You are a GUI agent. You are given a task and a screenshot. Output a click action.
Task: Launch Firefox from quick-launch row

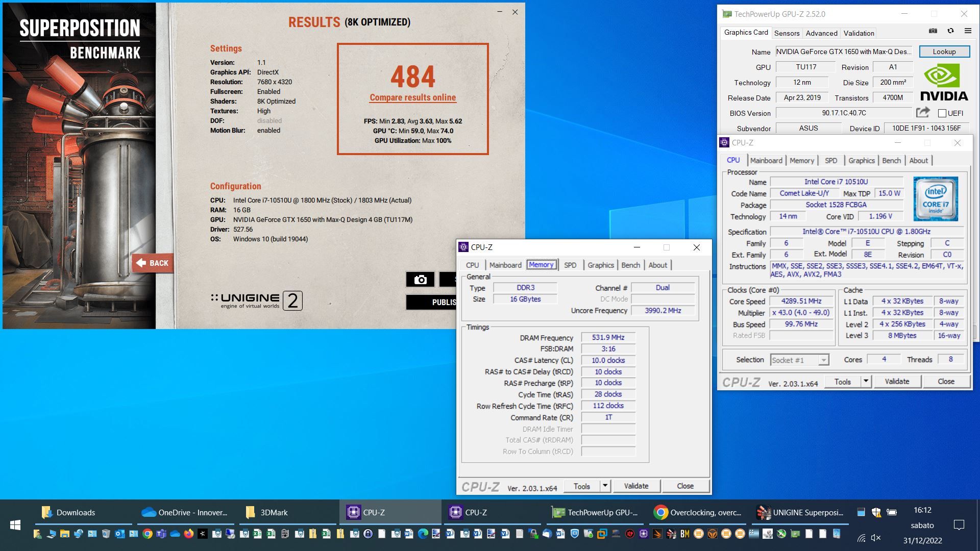click(x=189, y=534)
